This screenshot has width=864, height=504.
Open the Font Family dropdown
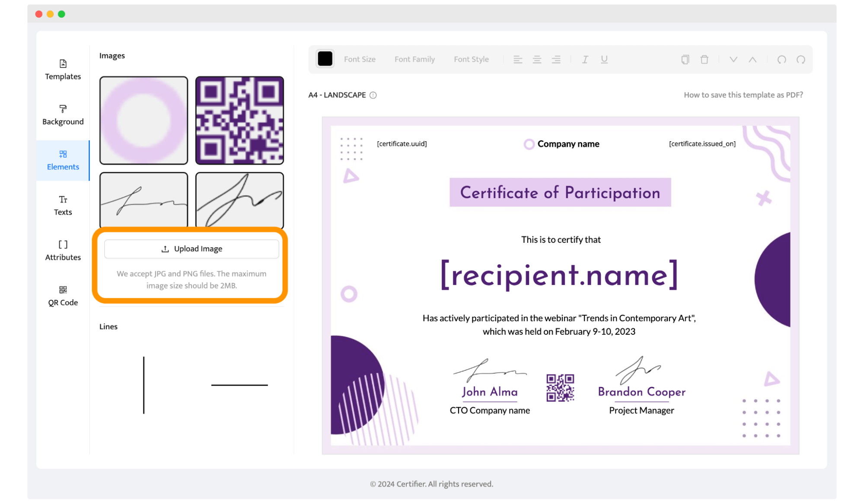tap(414, 60)
